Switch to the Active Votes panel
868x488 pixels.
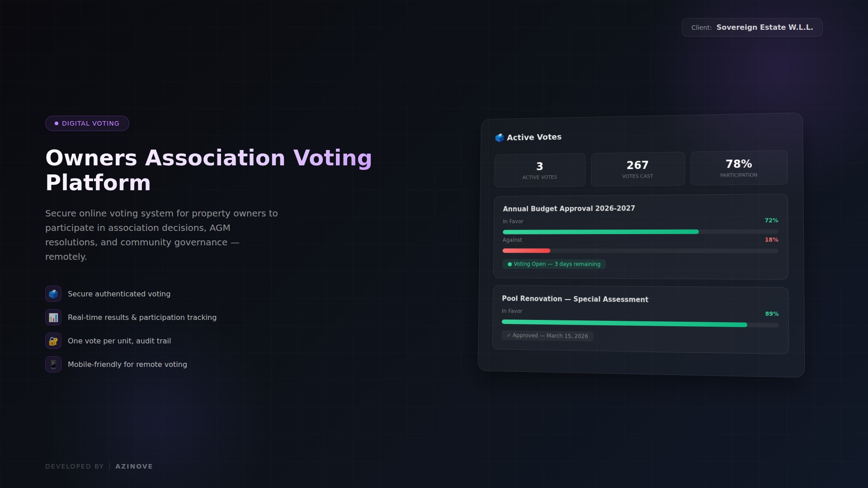[533, 137]
